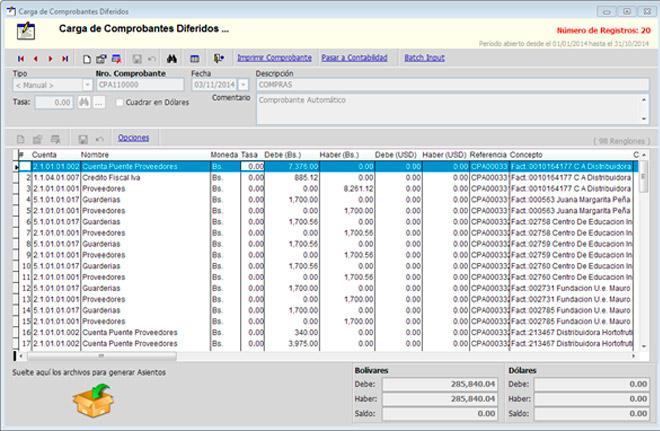Image resolution: width=660 pixels, height=431 pixels.
Task: Open the Batch Input option
Action: (x=425, y=58)
